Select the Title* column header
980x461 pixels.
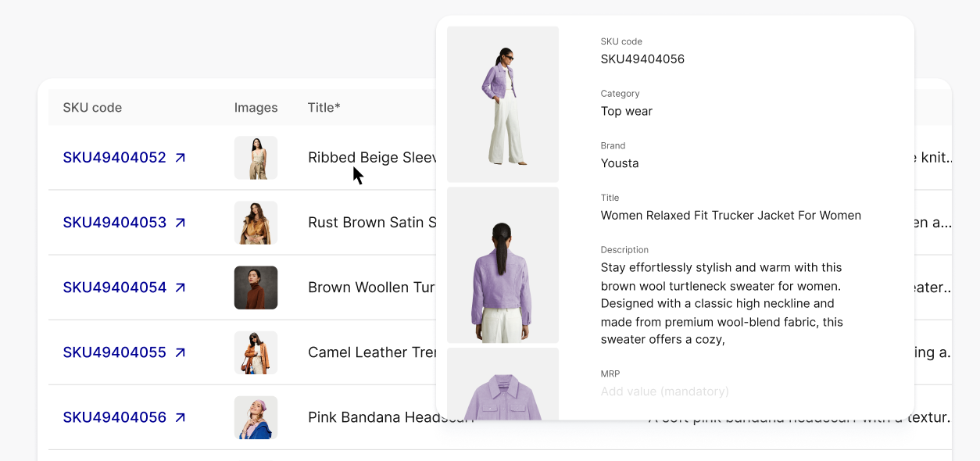pyautogui.click(x=324, y=108)
